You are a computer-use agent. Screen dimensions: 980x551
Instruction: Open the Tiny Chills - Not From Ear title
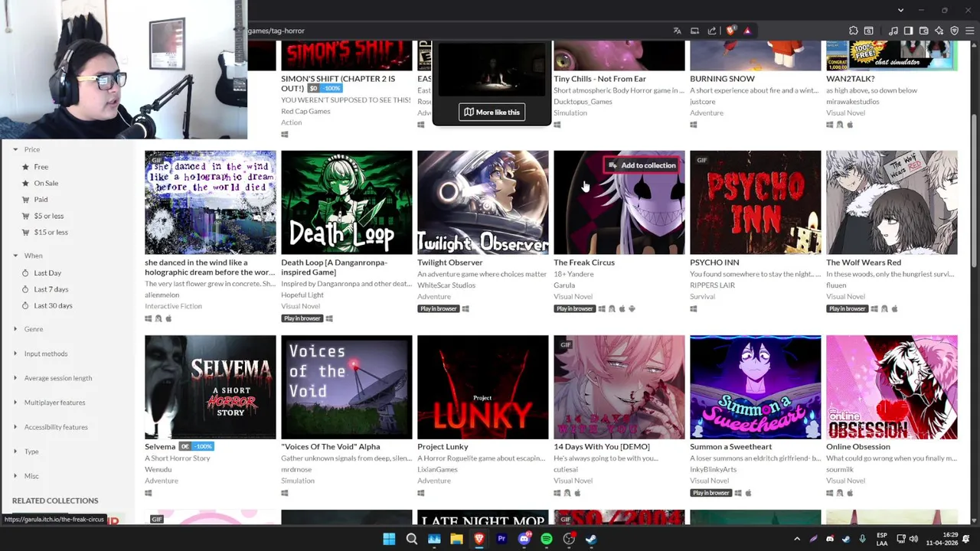coord(599,79)
